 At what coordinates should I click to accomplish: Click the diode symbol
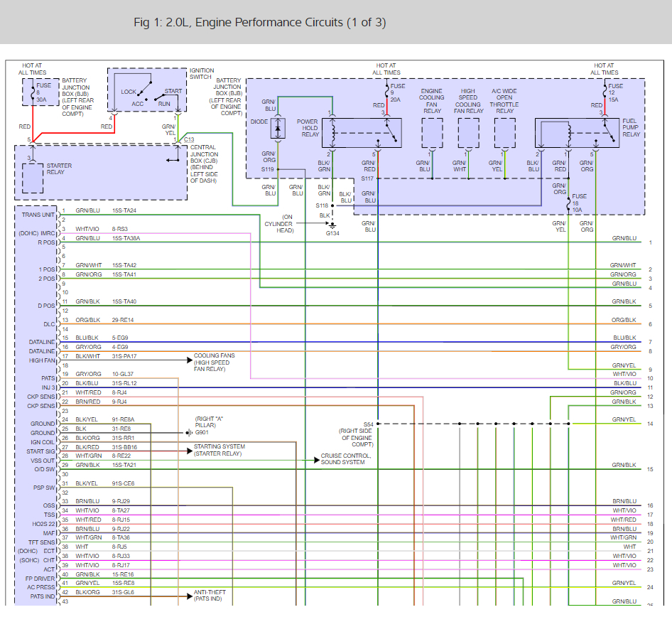278,129
